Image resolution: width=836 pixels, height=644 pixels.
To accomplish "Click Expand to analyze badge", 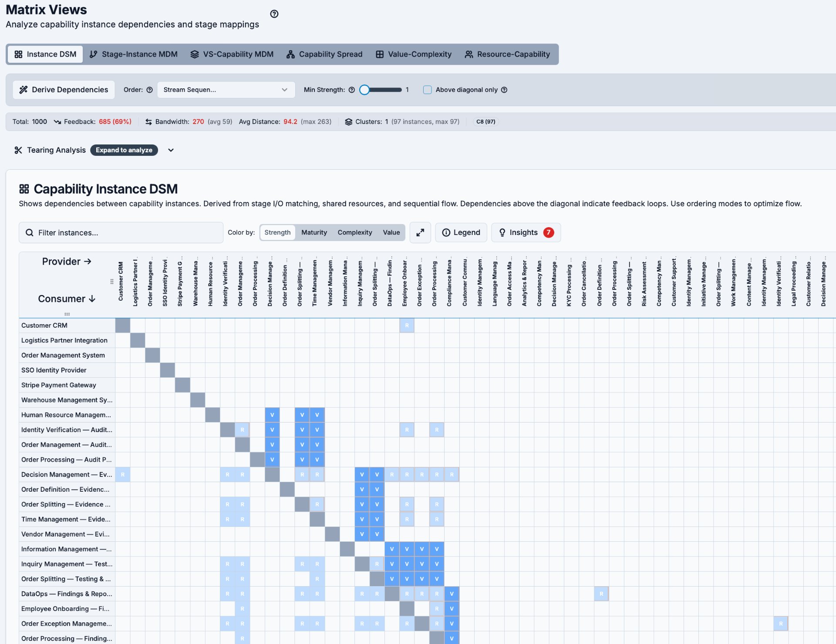I will click(124, 150).
